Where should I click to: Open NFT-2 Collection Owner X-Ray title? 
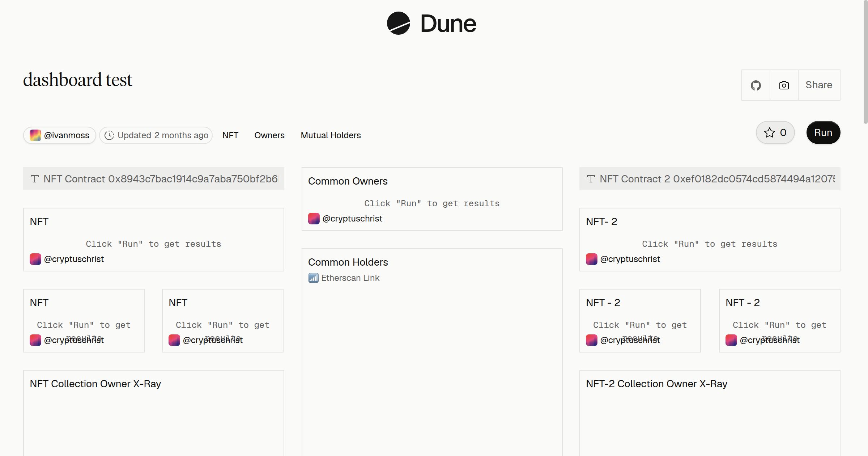(656, 384)
